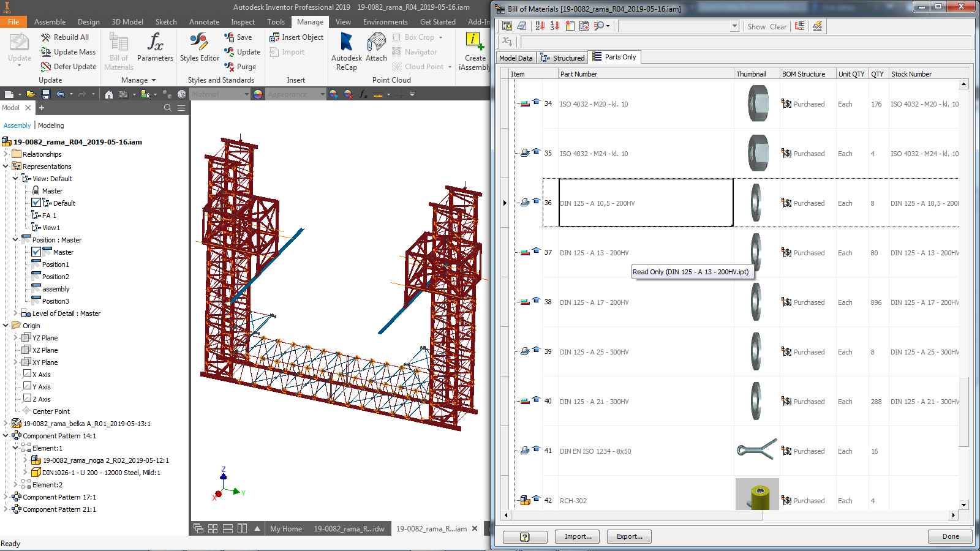Collapse the Origin tree node

pyautogui.click(x=6, y=325)
